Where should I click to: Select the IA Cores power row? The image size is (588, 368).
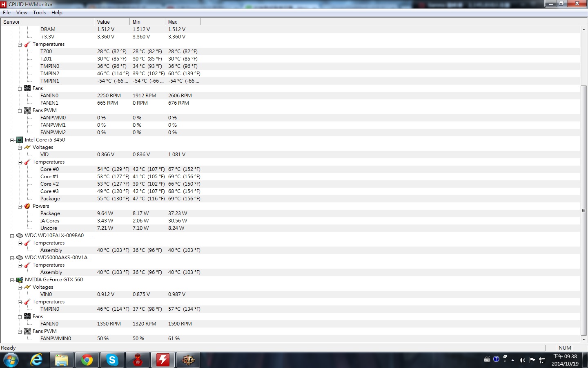tap(290, 221)
